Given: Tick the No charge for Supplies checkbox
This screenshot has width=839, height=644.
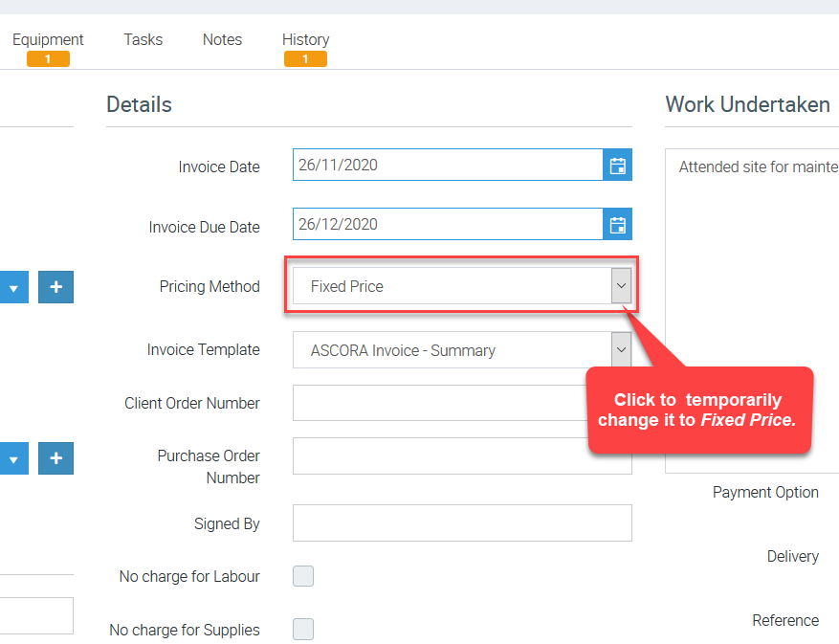Looking at the screenshot, I should tap(303, 629).
